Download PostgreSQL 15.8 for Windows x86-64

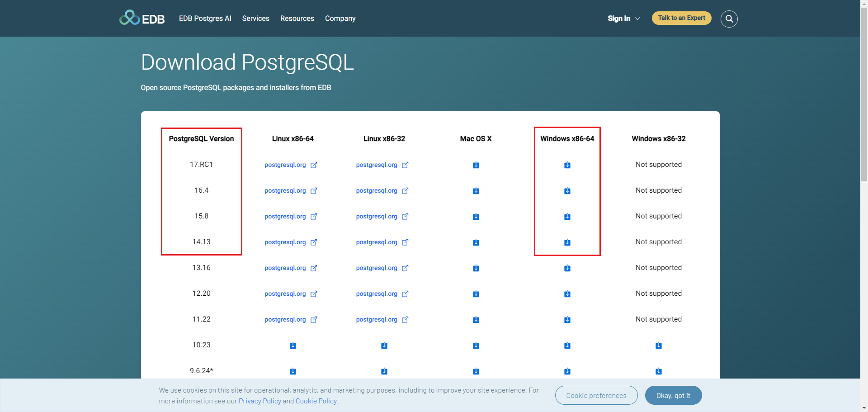pos(567,217)
